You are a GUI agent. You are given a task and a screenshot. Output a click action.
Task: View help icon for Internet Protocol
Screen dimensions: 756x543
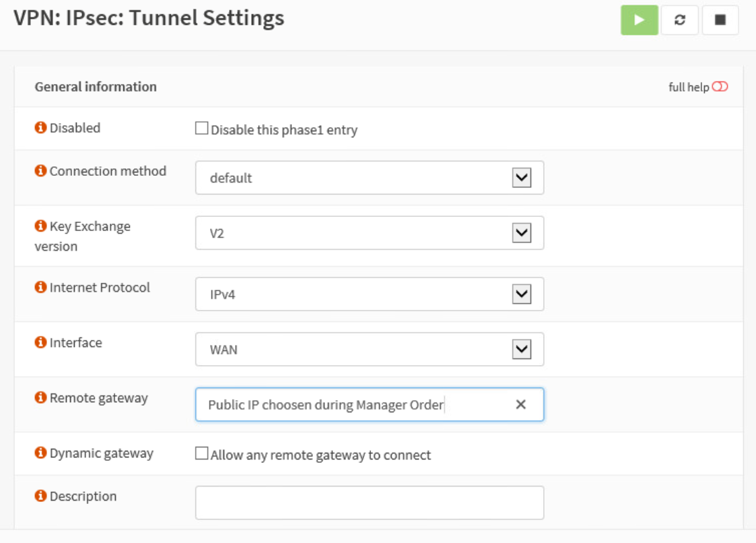pos(40,287)
